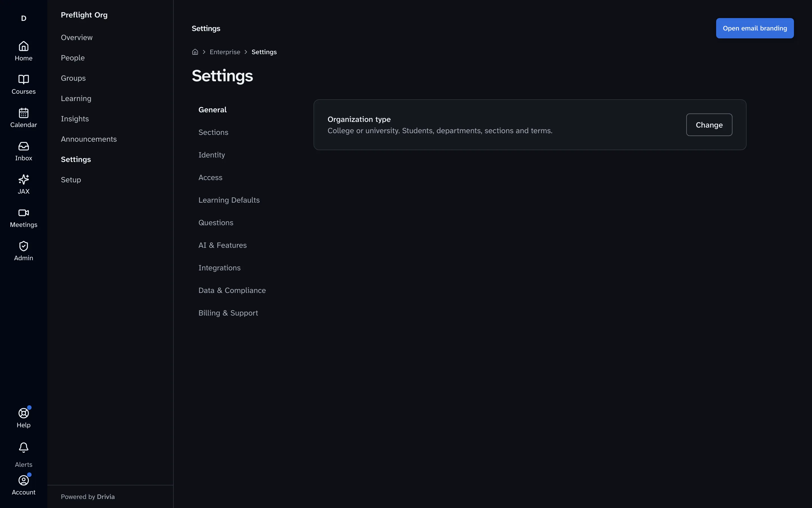Screen dimensions: 812x508
Task: Open the Help lifebuoy icon
Action: pos(23,413)
